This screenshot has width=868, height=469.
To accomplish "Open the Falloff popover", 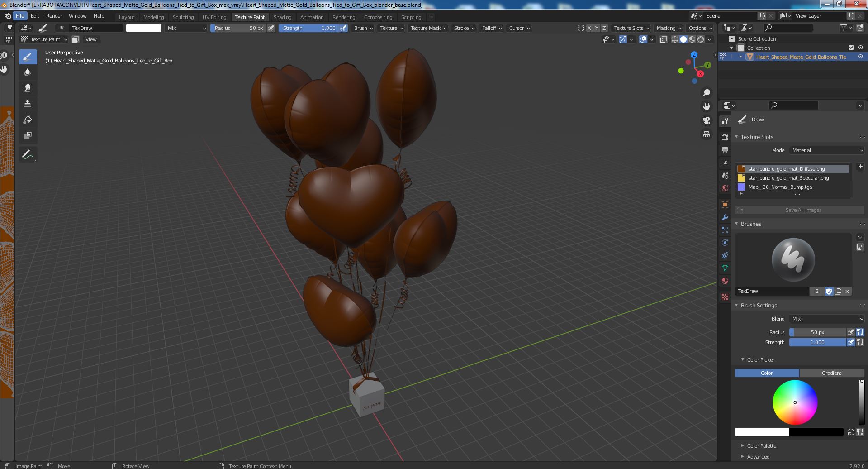I will click(x=492, y=28).
